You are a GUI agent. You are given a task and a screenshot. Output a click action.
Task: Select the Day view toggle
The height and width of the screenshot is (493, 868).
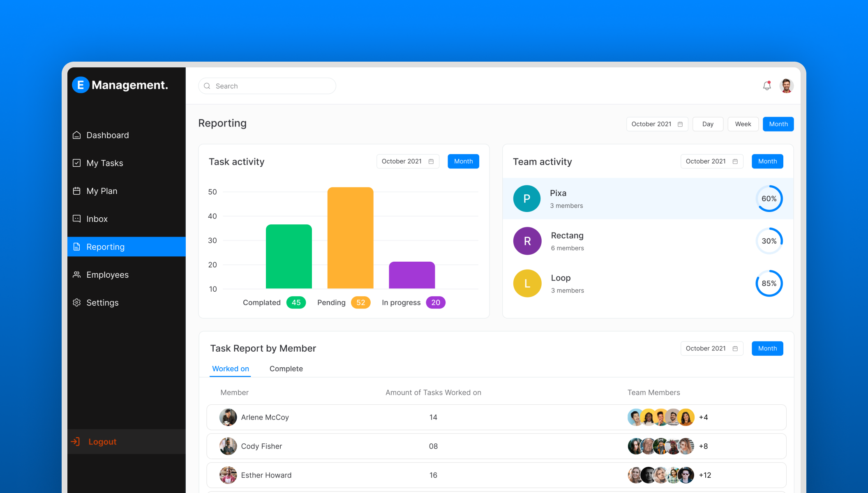[708, 124]
